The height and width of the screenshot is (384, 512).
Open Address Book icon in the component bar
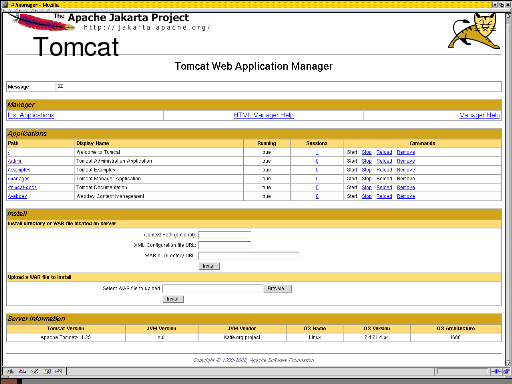(47, 371)
